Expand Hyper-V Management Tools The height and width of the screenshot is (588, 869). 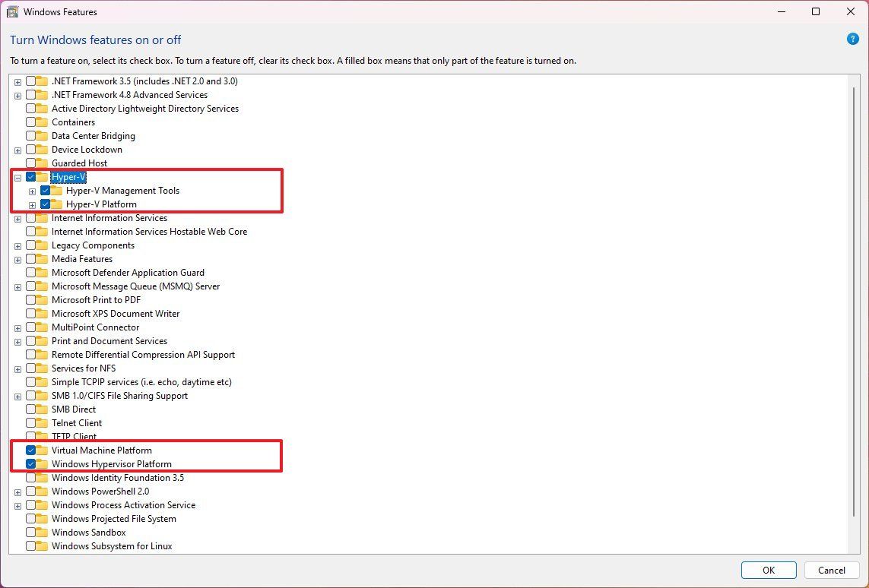tap(31, 190)
